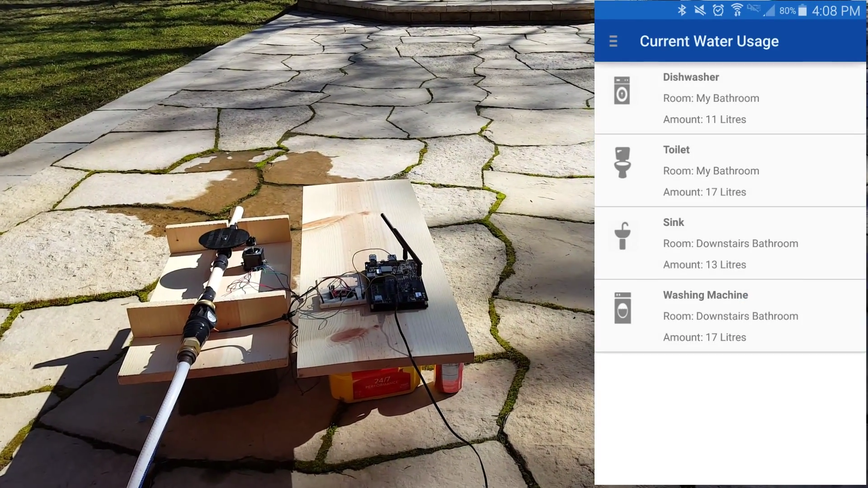
Task: Tap the muted sound status icon
Action: [700, 10]
